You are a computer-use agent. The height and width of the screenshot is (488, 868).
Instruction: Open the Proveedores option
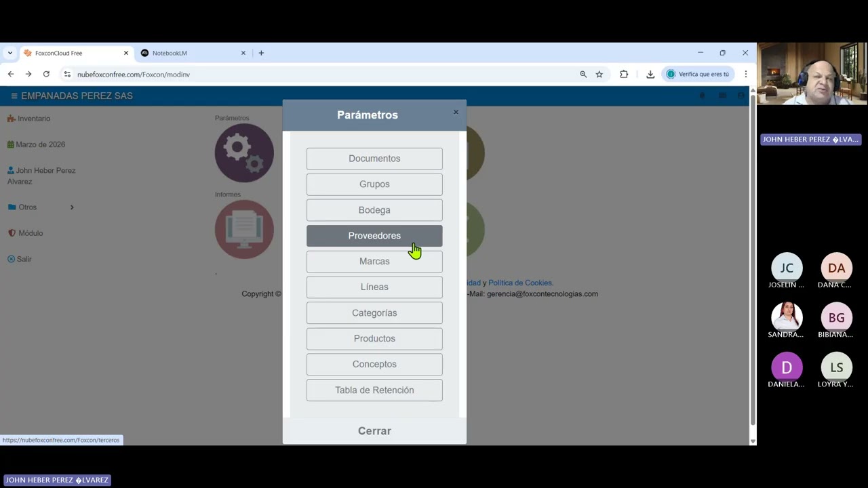click(374, 236)
